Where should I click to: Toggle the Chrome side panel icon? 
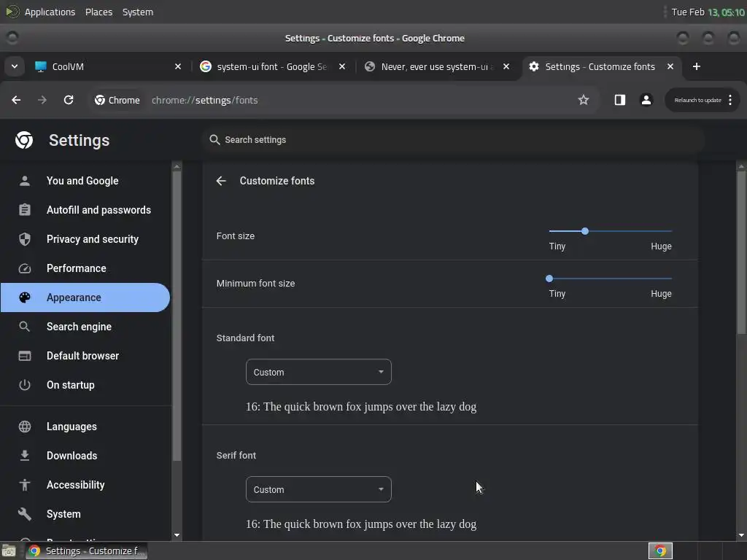pos(619,100)
